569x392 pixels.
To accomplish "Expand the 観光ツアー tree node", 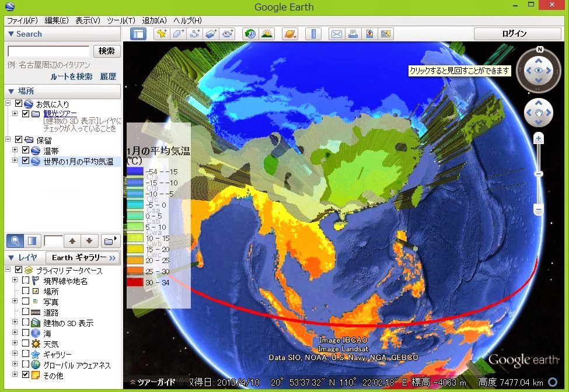I will click(15, 114).
